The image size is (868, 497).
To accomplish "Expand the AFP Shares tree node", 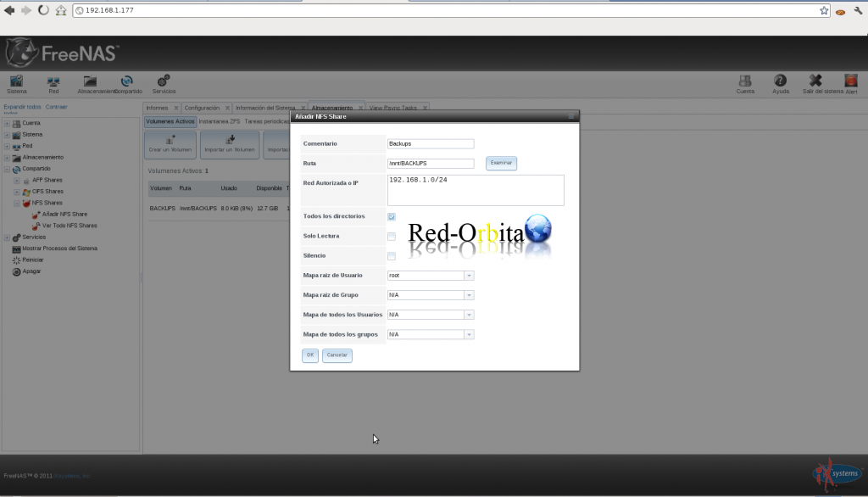I will (x=17, y=180).
